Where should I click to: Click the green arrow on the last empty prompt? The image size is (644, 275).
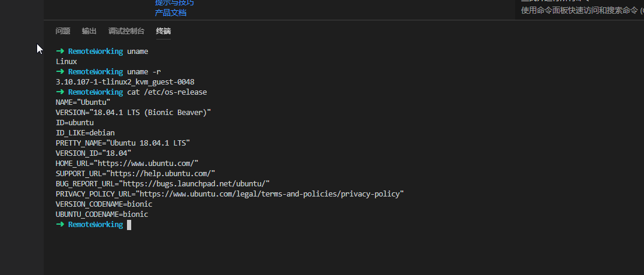[60, 225]
